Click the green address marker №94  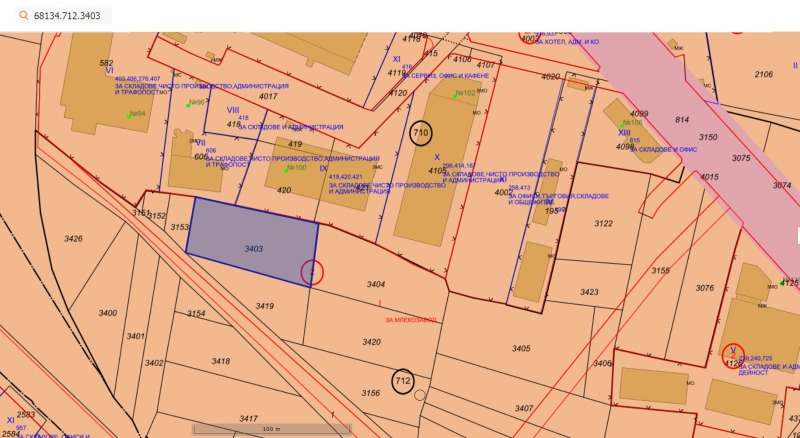130,115
